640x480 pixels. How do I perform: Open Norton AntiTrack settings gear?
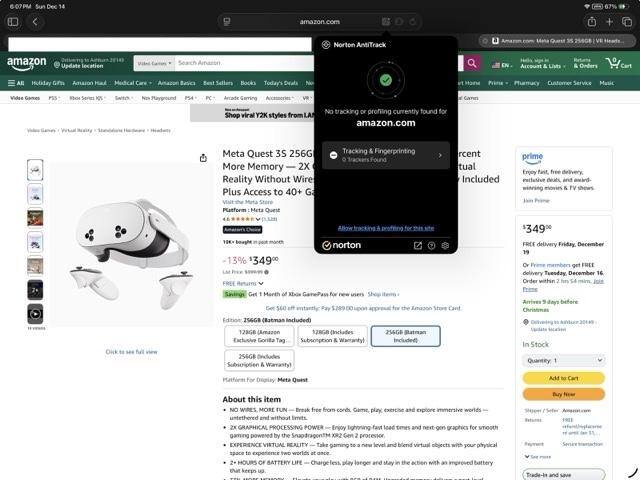445,245
